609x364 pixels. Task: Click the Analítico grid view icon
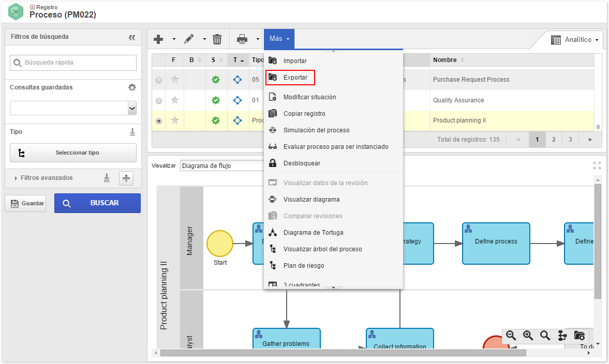pyautogui.click(x=556, y=40)
